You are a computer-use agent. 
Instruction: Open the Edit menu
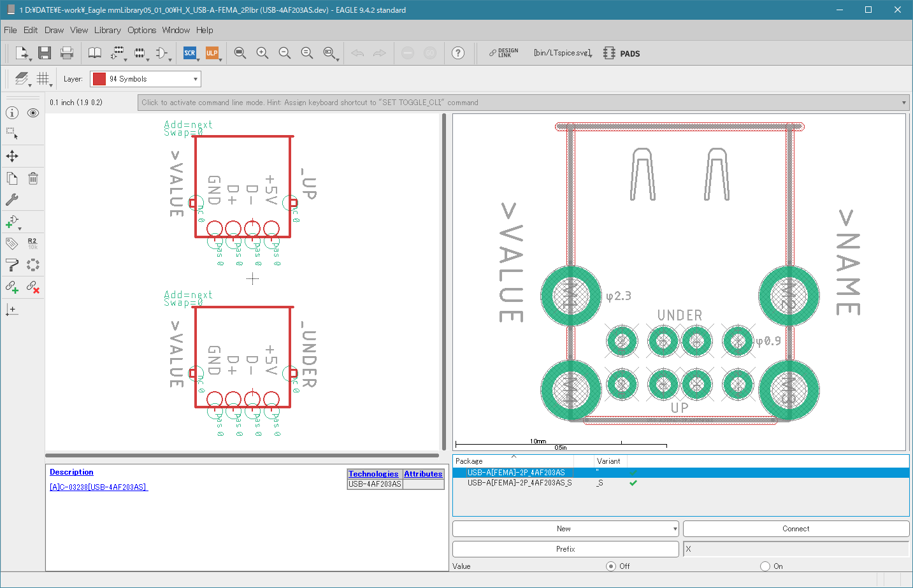tap(31, 30)
